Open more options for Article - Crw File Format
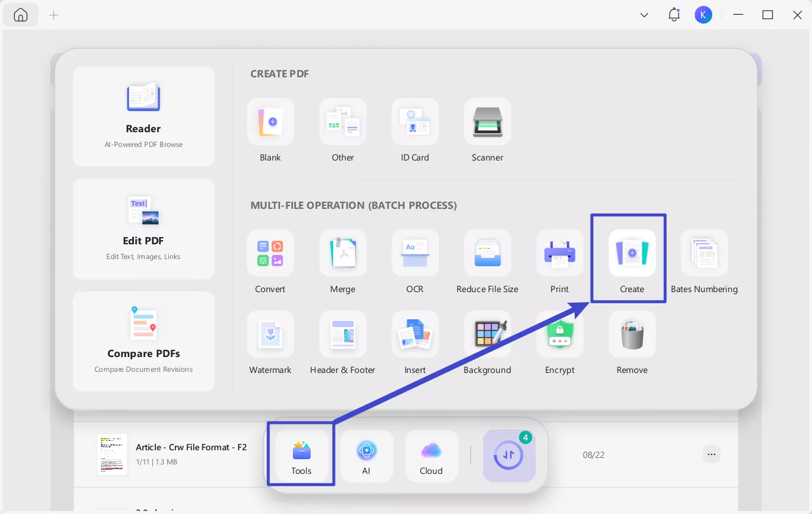The image size is (812, 514). [x=712, y=454]
